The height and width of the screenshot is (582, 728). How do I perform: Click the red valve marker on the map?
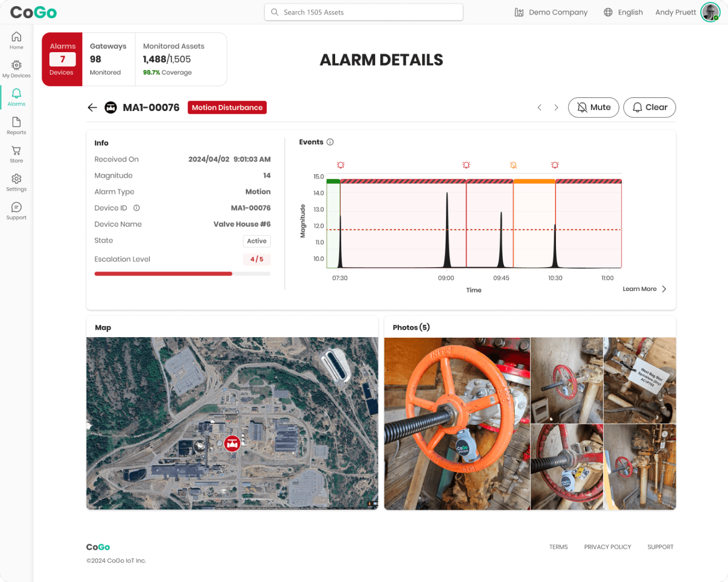coord(232,443)
